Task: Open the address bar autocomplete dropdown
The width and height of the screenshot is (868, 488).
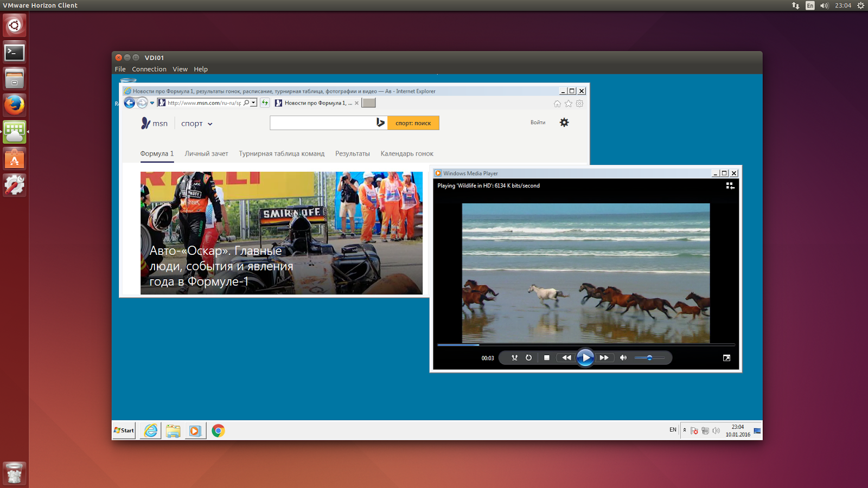Action: [x=253, y=102]
